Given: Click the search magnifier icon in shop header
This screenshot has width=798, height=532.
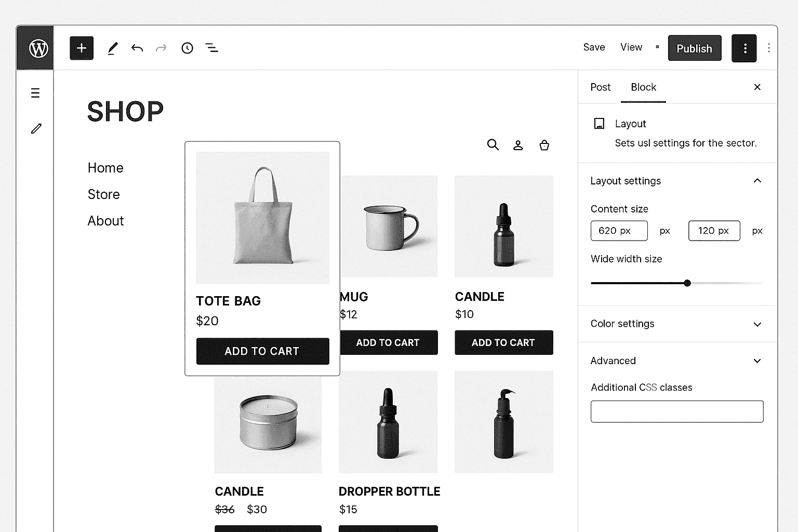Looking at the screenshot, I should (493, 145).
